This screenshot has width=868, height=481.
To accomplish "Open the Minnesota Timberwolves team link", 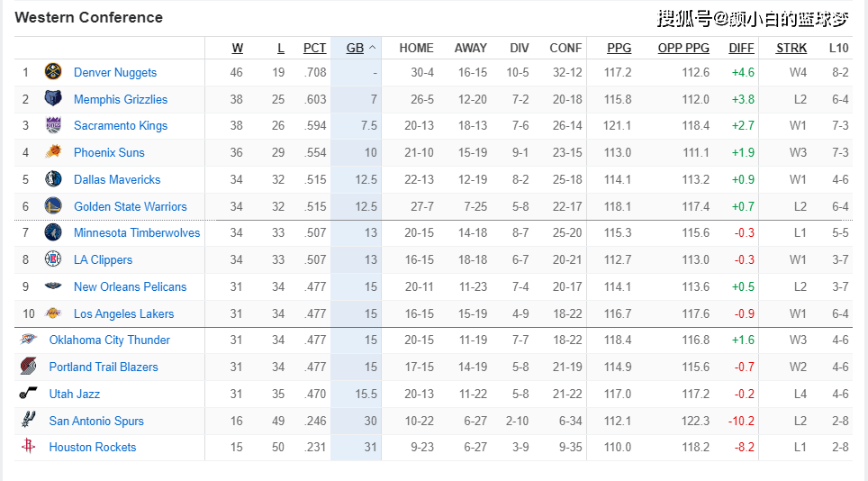I will coord(137,232).
